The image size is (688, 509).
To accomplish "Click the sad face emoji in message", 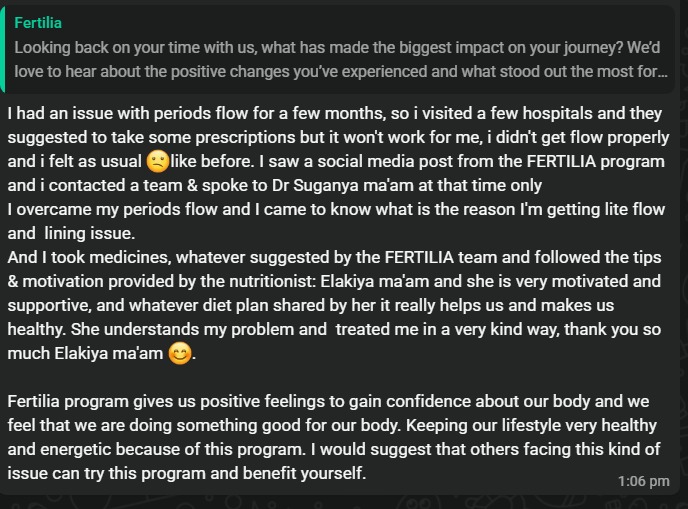I will pos(157,161).
